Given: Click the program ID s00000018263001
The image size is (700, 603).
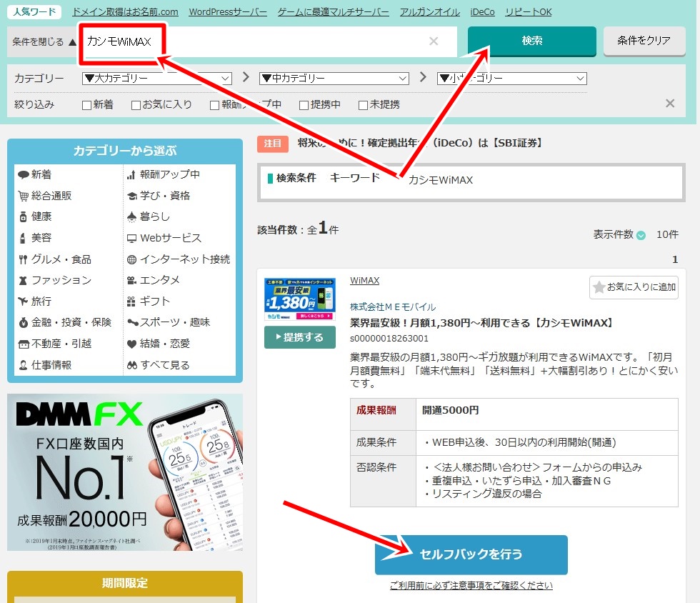Looking at the screenshot, I should click(389, 339).
